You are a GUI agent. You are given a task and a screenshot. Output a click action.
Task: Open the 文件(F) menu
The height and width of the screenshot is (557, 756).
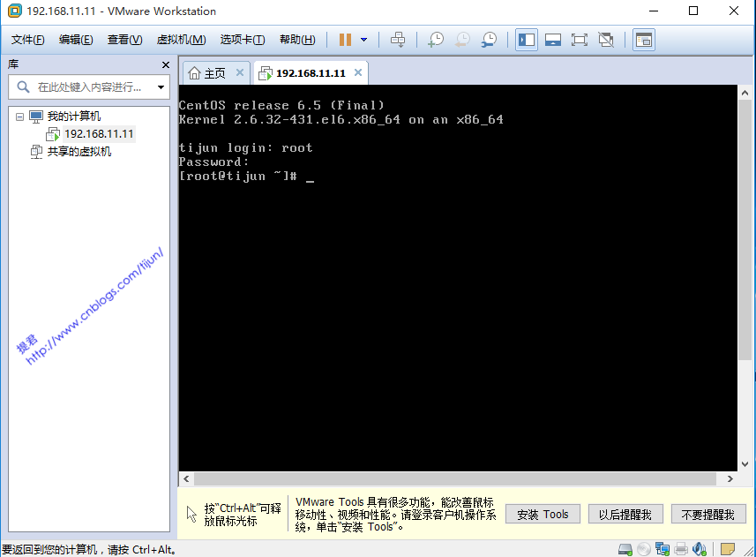pyautogui.click(x=28, y=40)
